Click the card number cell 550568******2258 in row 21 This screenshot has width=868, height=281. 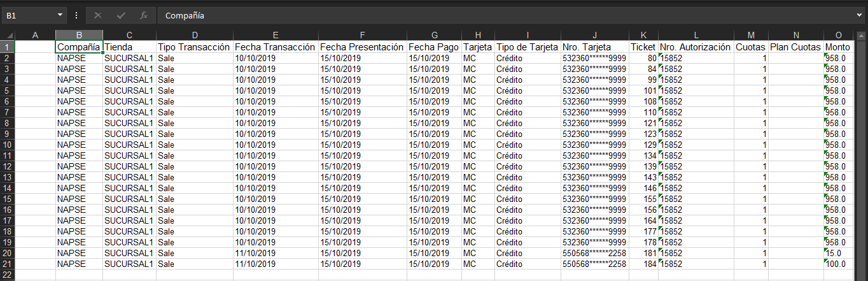pos(594,264)
